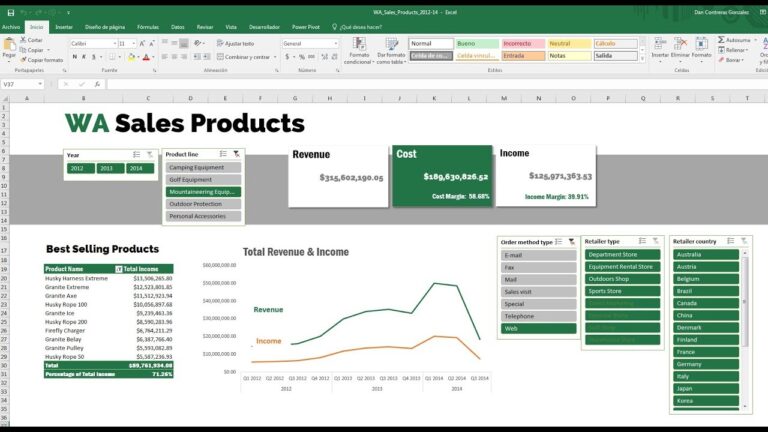Toggle Mountaineering Equip slicer item
Viewport: 768px width, 432px height.
(x=203, y=192)
